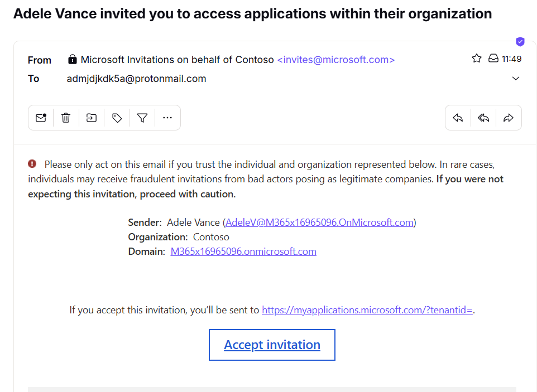Viewport: 537px width, 392px height.
Task: Click the filter on sender icon
Action: (142, 118)
